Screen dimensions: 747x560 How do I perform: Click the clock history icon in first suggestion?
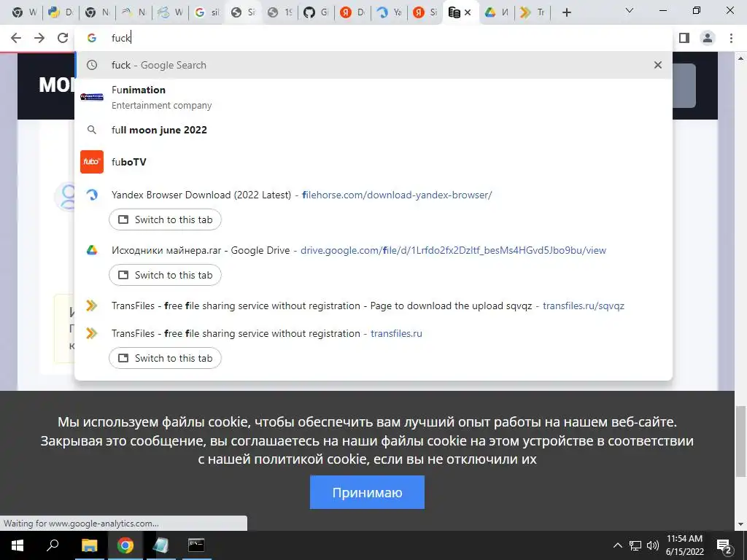[x=91, y=65]
